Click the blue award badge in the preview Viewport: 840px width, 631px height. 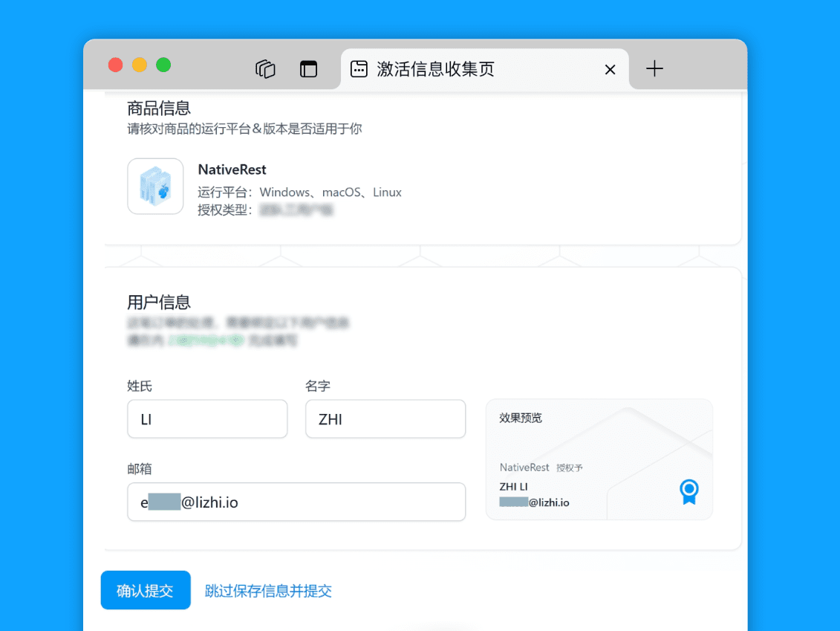[x=689, y=492]
